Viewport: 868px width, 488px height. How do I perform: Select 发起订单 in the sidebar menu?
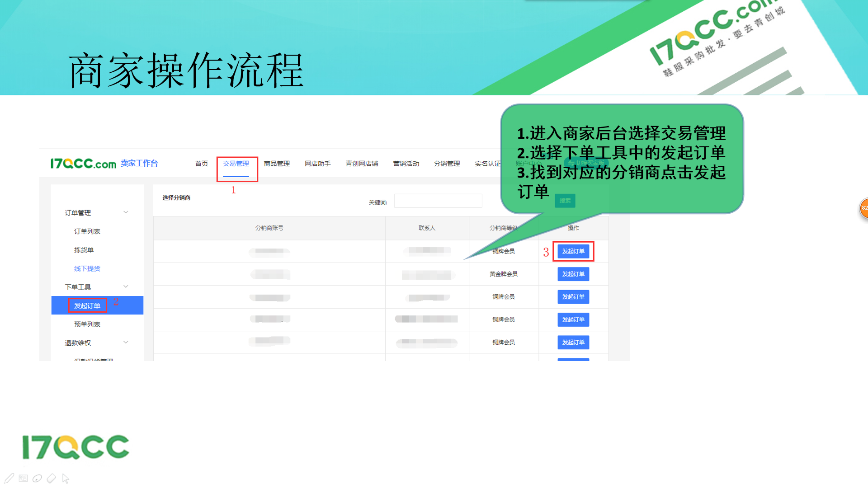pyautogui.click(x=87, y=305)
